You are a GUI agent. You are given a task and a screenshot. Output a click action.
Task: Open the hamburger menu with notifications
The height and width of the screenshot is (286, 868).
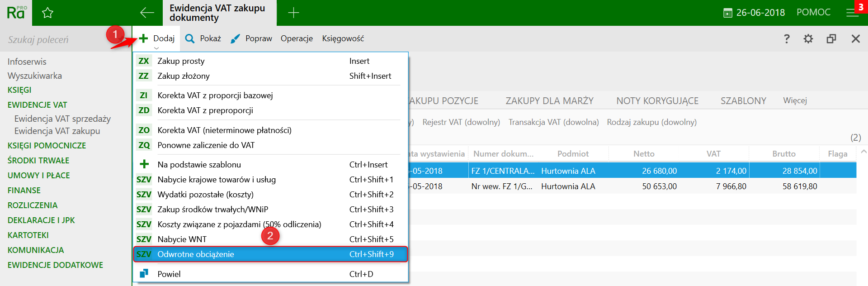coord(852,13)
